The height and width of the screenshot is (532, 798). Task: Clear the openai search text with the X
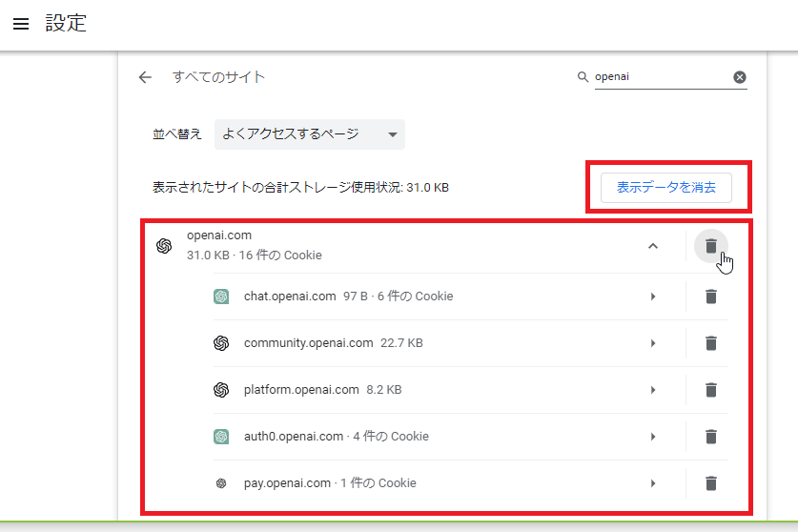coord(740,77)
